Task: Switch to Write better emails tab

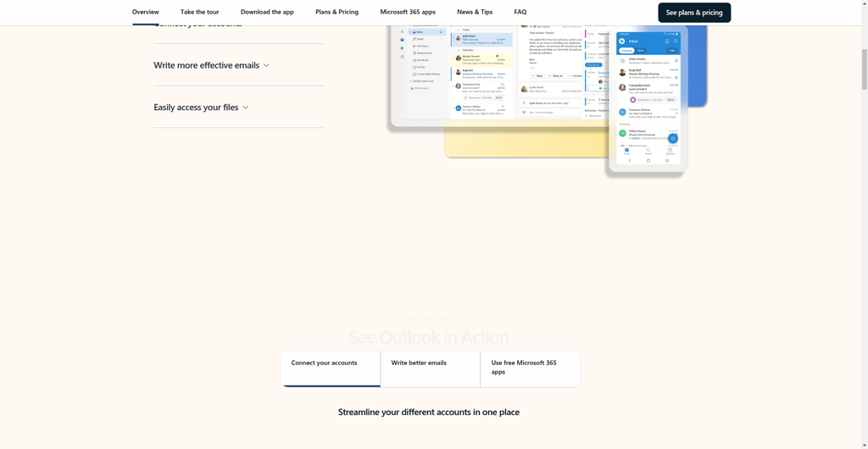Action: (430, 369)
